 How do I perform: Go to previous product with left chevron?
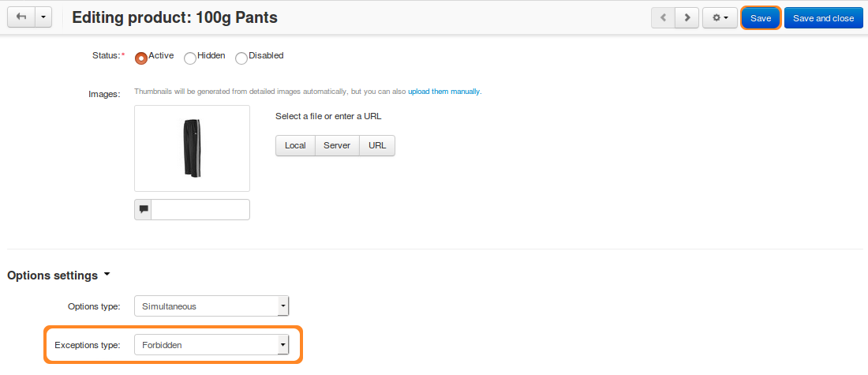[663, 17]
